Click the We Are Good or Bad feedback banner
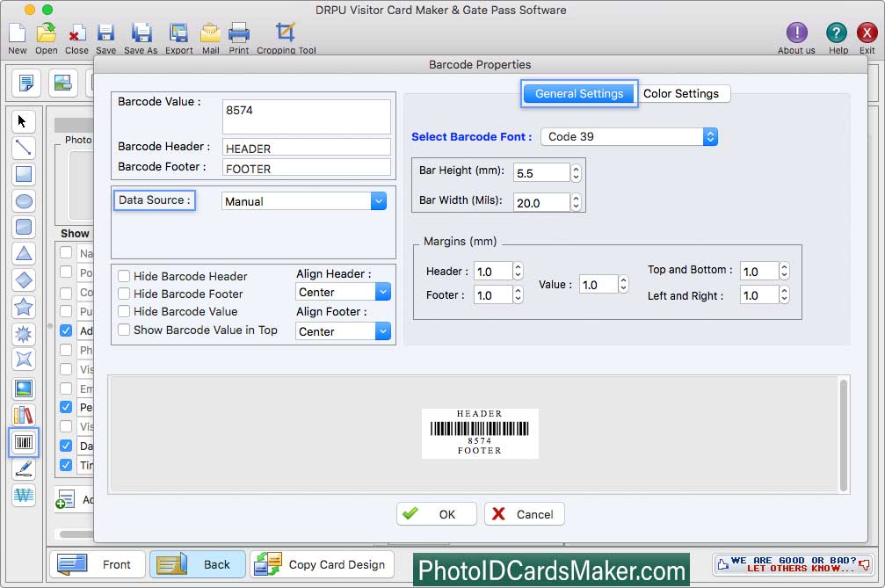885x588 pixels. [793, 564]
